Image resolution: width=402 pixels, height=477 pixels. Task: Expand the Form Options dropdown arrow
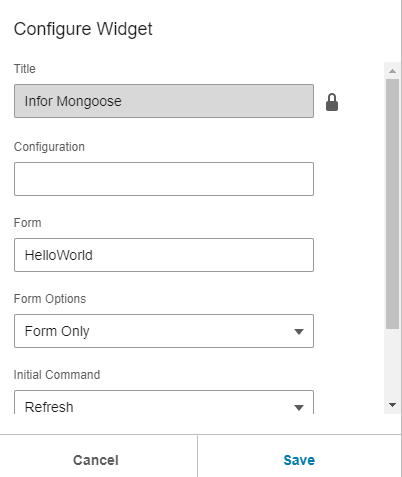click(299, 331)
